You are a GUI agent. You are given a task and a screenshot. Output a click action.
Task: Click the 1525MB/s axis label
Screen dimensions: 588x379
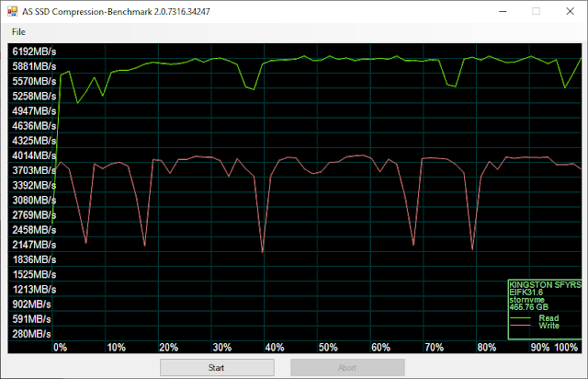click(34, 274)
